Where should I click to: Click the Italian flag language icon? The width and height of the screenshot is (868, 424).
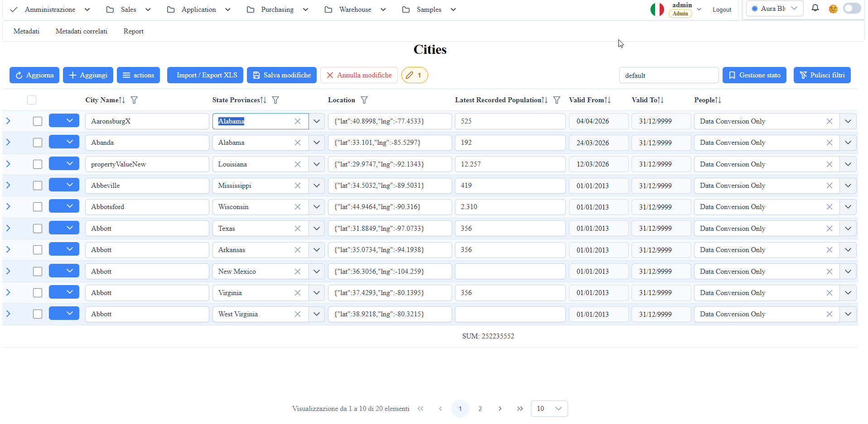tap(657, 9)
